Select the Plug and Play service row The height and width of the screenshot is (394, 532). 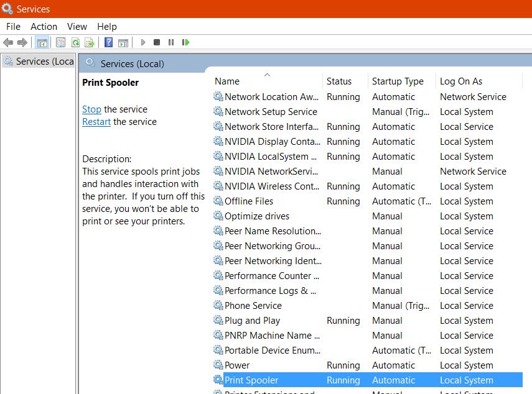(x=252, y=321)
